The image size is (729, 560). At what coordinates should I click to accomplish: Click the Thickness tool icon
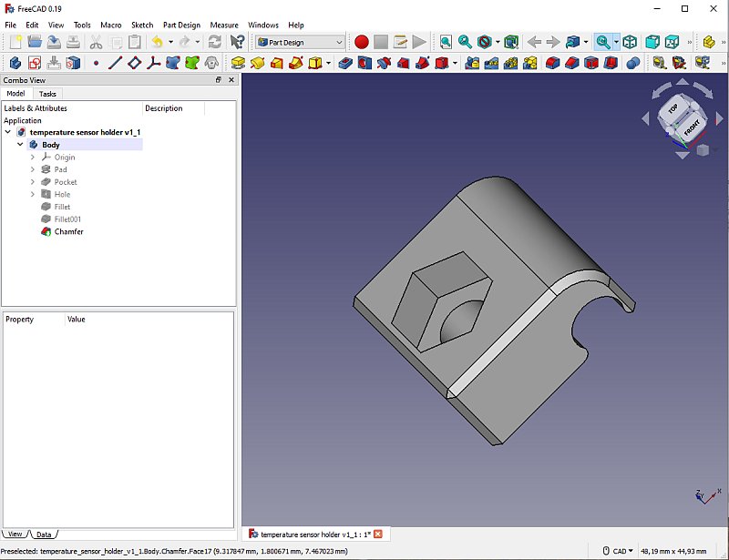point(611,63)
